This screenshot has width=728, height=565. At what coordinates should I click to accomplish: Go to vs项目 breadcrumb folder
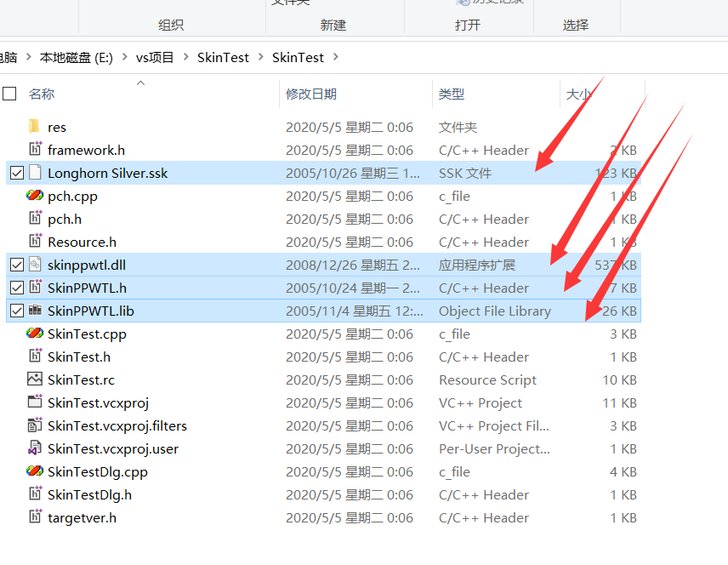(x=155, y=58)
